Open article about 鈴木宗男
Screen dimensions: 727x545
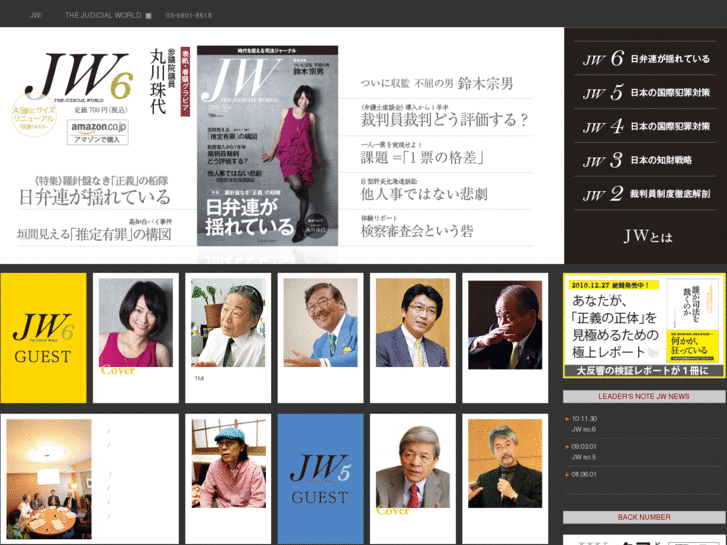(437, 83)
